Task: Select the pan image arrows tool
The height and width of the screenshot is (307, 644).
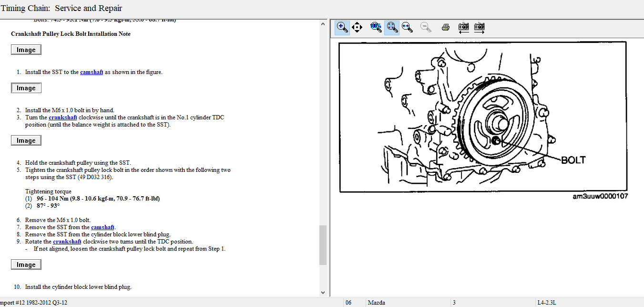Action: [357, 27]
